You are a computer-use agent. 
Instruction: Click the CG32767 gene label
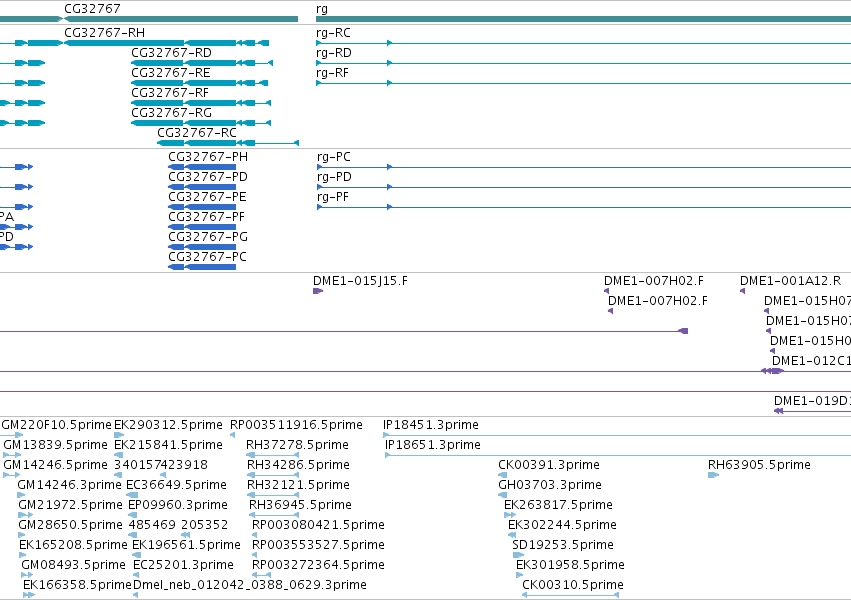pyautogui.click(x=92, y=9)
